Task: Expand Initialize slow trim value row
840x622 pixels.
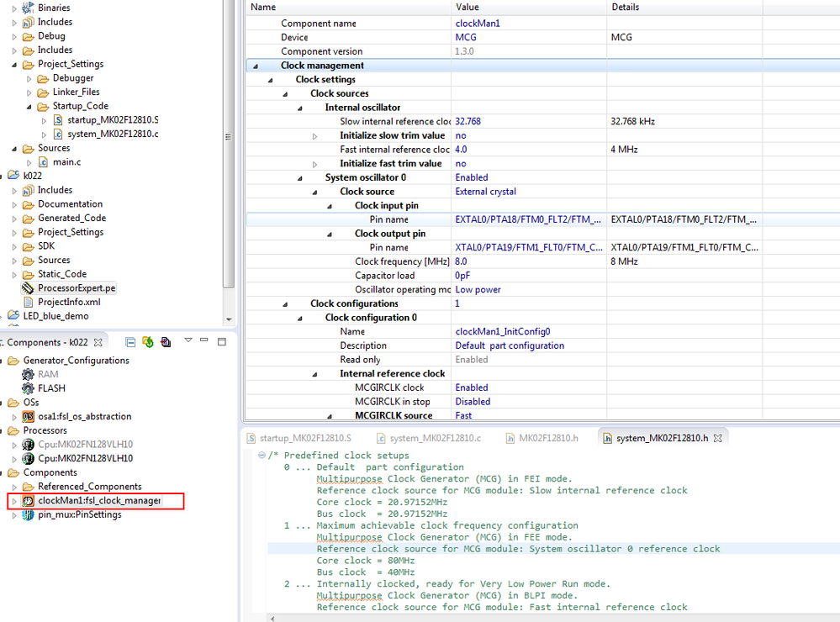Action: point(314,136)
